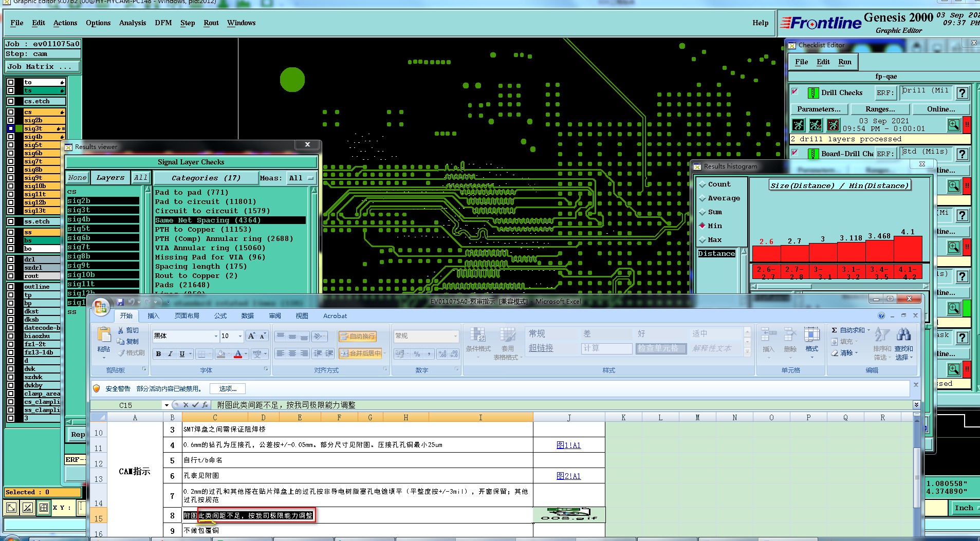Toggle Bold formatting in Excel
Image resolution: width=980 pixels, height=541 pixels.
159,354
